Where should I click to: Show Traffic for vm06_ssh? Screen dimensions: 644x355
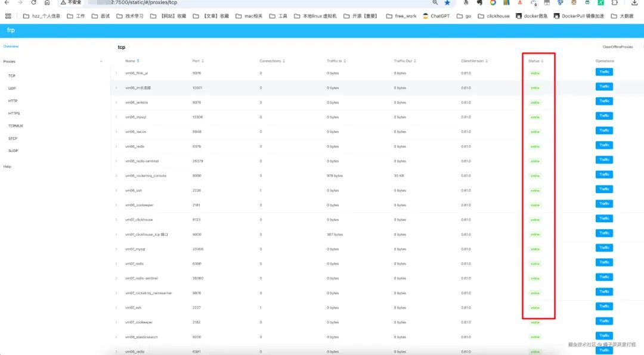[604, 189]
